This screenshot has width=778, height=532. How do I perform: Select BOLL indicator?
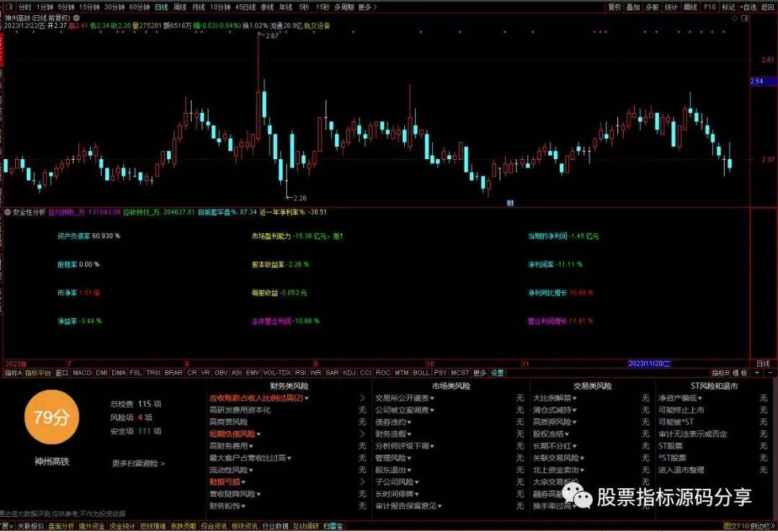(x=421, y=372)
